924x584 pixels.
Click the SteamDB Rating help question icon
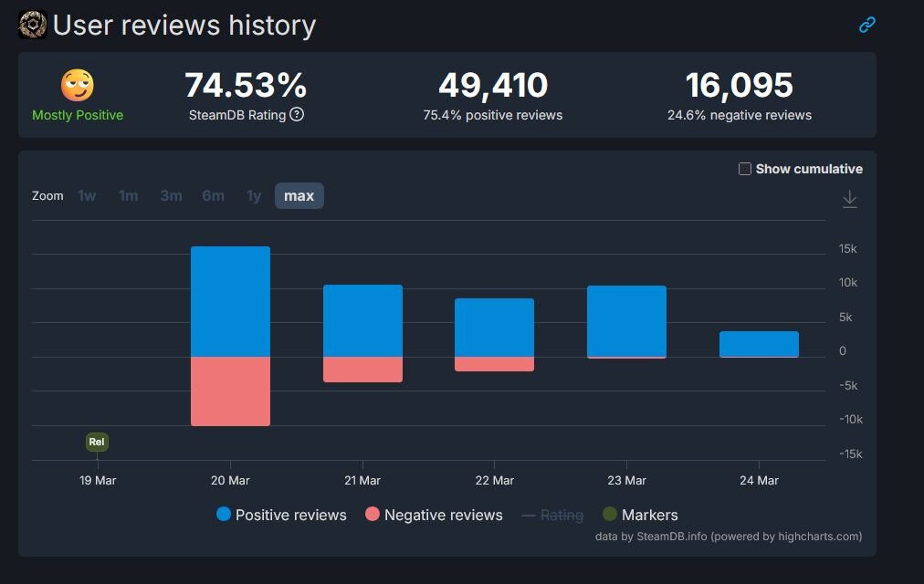coord(297,115)
